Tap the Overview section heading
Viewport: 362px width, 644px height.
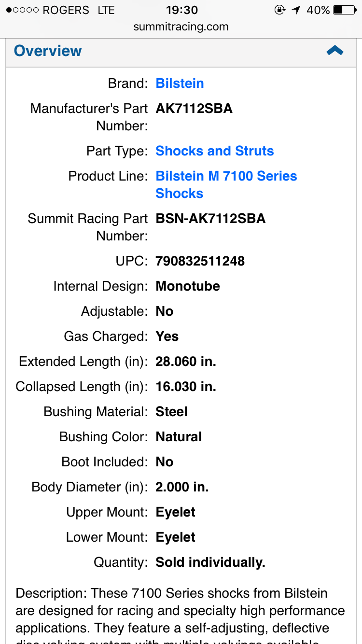[48, 51]
